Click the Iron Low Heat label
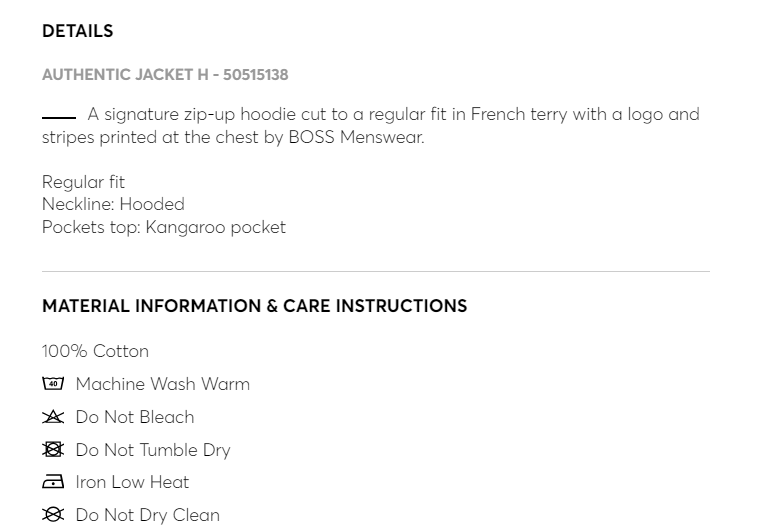 coord(132,482)
